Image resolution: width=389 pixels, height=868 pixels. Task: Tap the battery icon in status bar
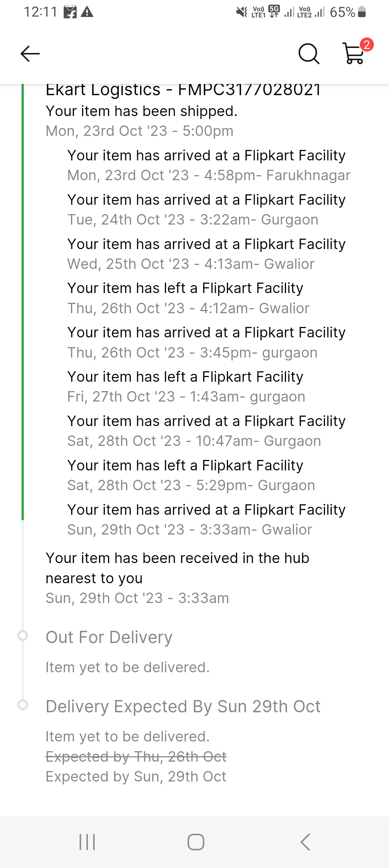click(362, 12)
